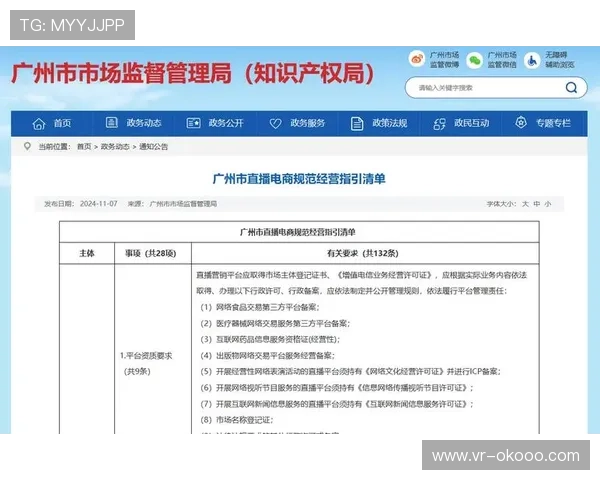Viewport: 600px width, 480px height.
Task: Click the table header 主体
Action: [x=87, y=253]
